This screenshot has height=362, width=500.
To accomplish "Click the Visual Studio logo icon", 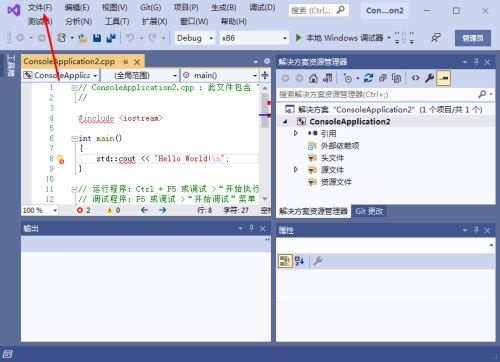I will click(x=14, y=10).
